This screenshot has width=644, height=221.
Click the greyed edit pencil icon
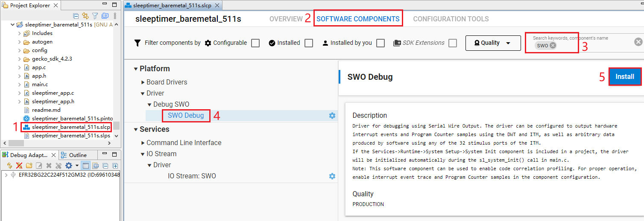(39, 166)
